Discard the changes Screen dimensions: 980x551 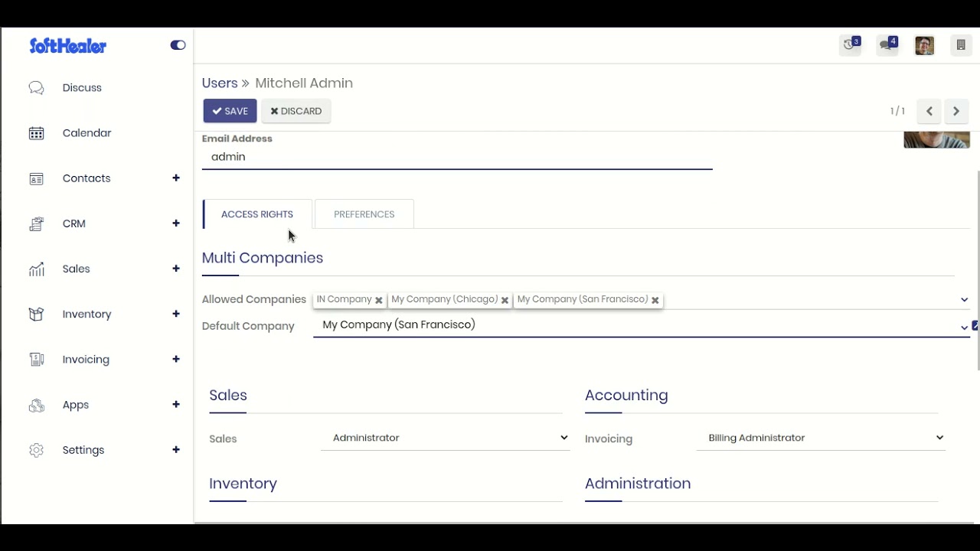296,111
